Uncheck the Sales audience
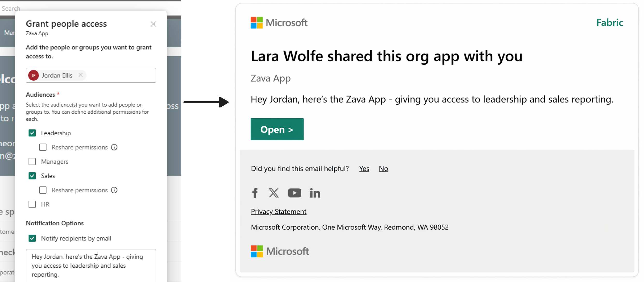644x282 pixels. pos(32,176)
